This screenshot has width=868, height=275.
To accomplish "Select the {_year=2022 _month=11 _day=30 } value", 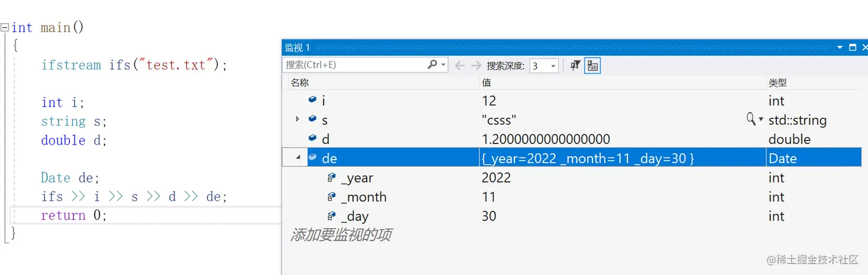I will coord(588,158).
